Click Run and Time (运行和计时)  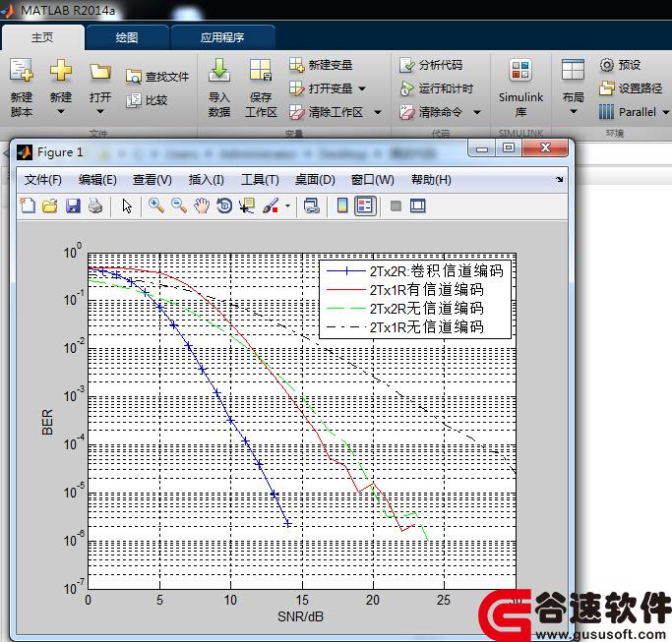point(436,88)
